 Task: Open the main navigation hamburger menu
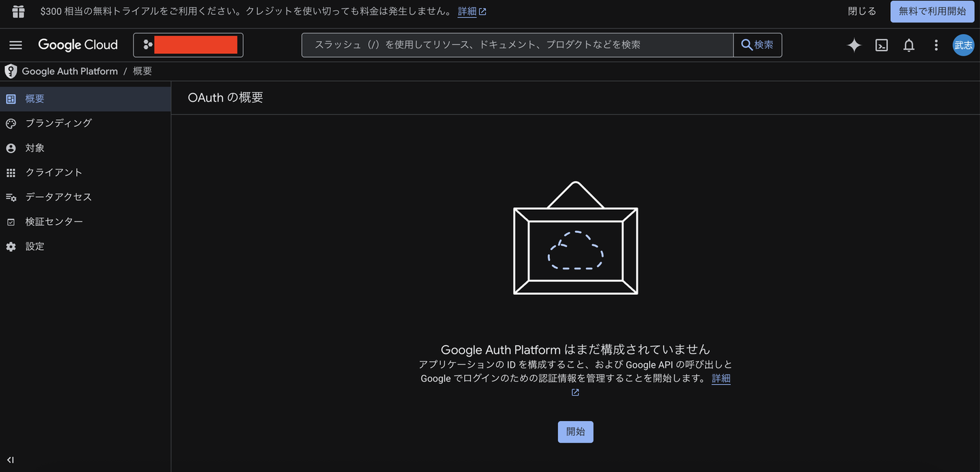[16, 45]
